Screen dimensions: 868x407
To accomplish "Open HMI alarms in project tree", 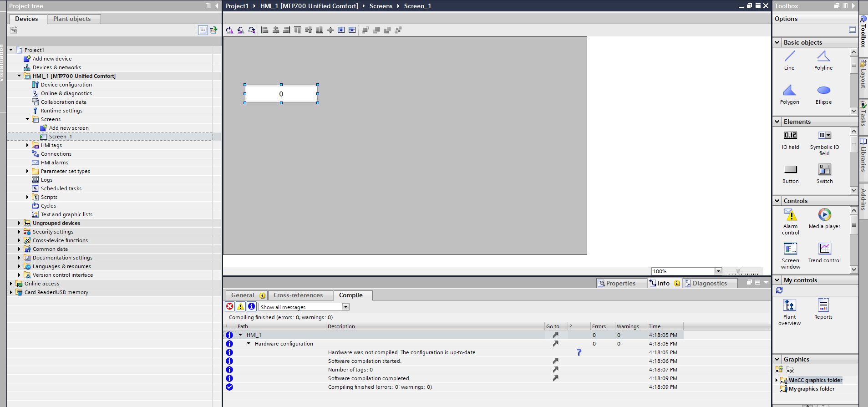I will tap(55, 163).
